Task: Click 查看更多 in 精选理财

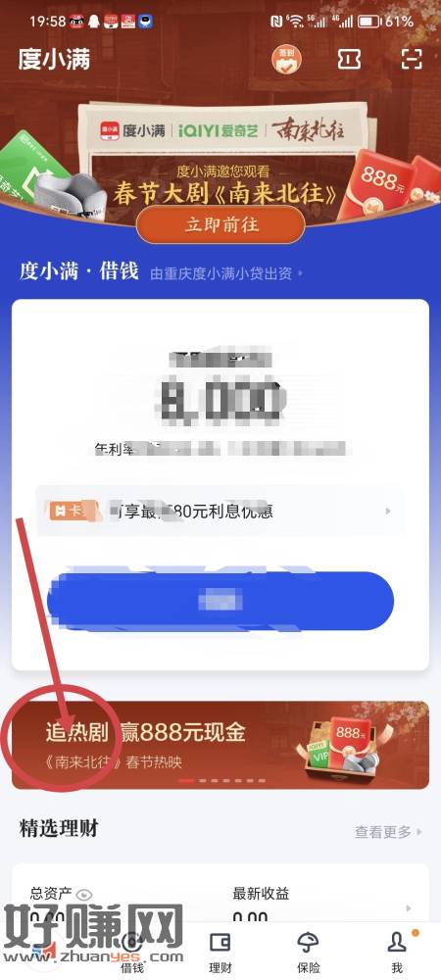Action: point(388,832)
